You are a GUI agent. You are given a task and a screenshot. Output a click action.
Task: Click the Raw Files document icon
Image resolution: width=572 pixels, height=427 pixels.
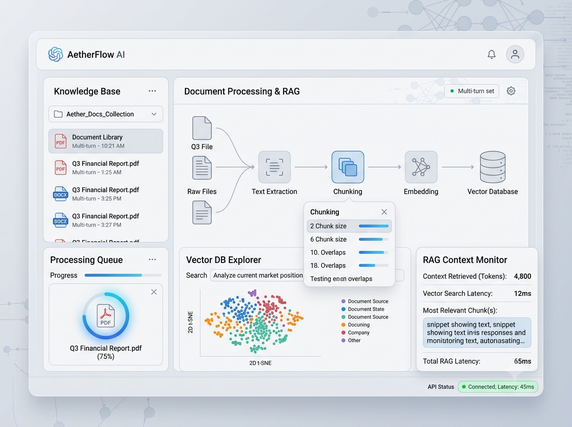(202, 168)
